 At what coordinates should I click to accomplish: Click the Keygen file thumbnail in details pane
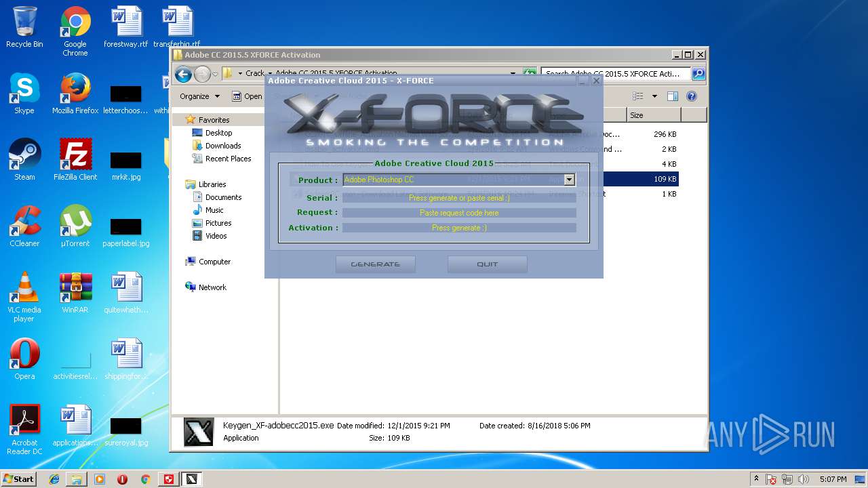tap(199, 432)
